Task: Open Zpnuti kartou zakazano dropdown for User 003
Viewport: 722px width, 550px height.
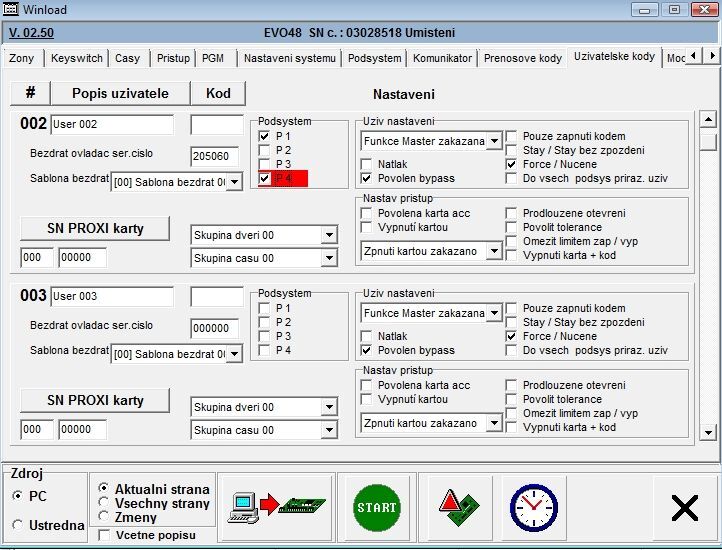Action: tap(493, 423)
